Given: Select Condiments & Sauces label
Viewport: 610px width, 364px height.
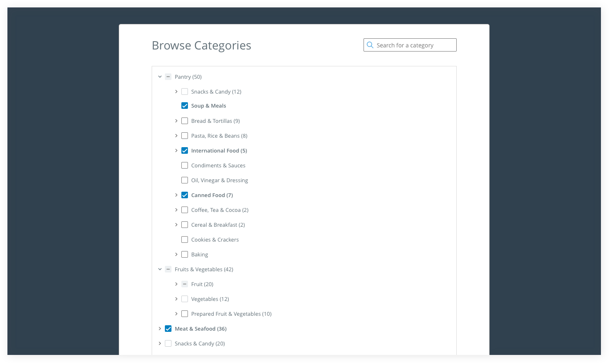Looking at the screenshot, I should [218, 165].
